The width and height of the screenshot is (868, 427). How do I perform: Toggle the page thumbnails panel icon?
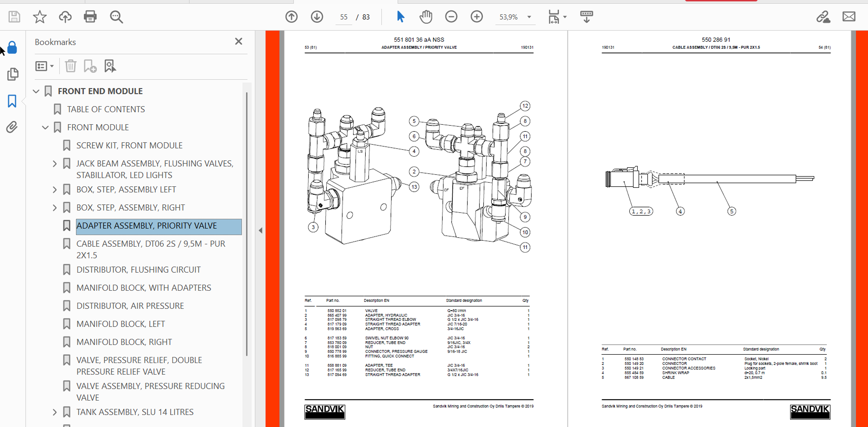[13, 74]
